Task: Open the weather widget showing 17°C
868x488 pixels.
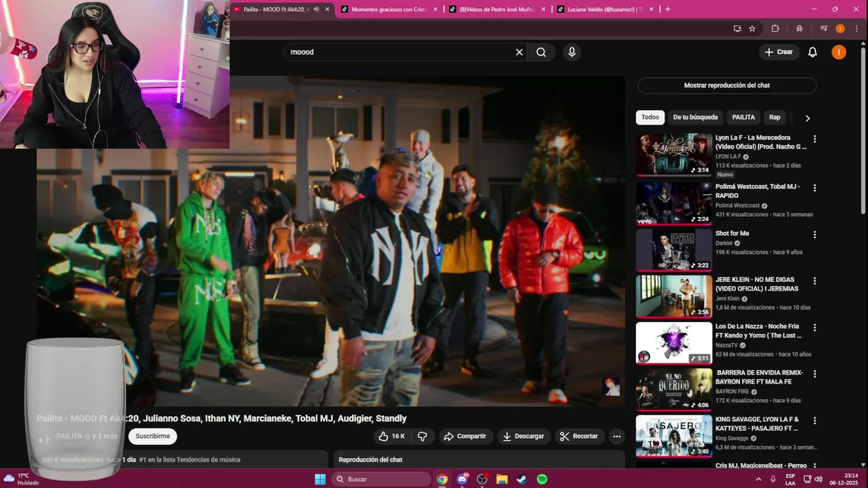Action: click(22, 479)
